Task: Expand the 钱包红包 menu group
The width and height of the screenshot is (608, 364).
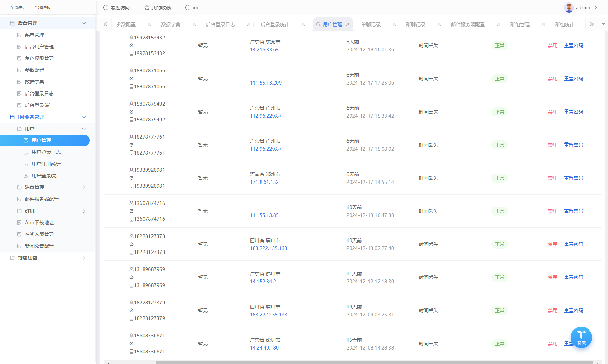Action: [x=84, y=258]
